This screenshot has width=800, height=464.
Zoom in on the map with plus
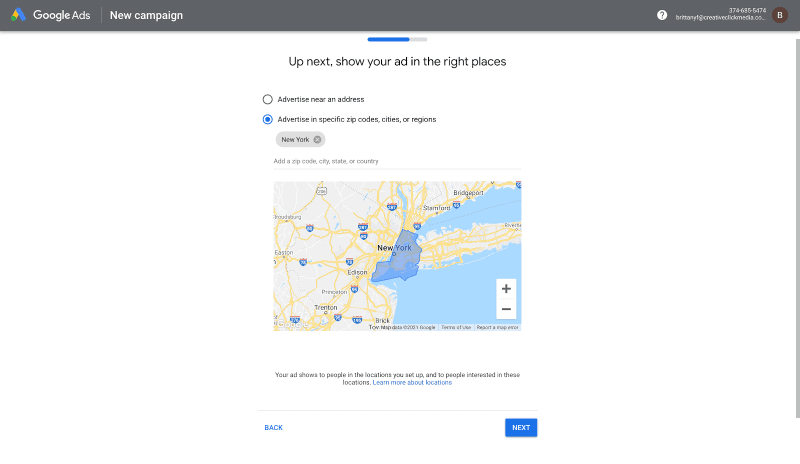(506, 289)
